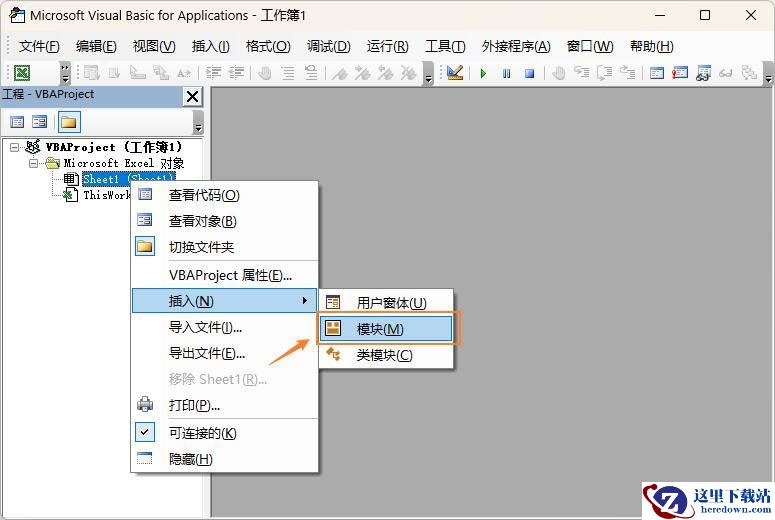Viewport: 775px width, 520px height.
Task: Choose 切换文件夹 in context menu
Action: [x=225, y=247]
